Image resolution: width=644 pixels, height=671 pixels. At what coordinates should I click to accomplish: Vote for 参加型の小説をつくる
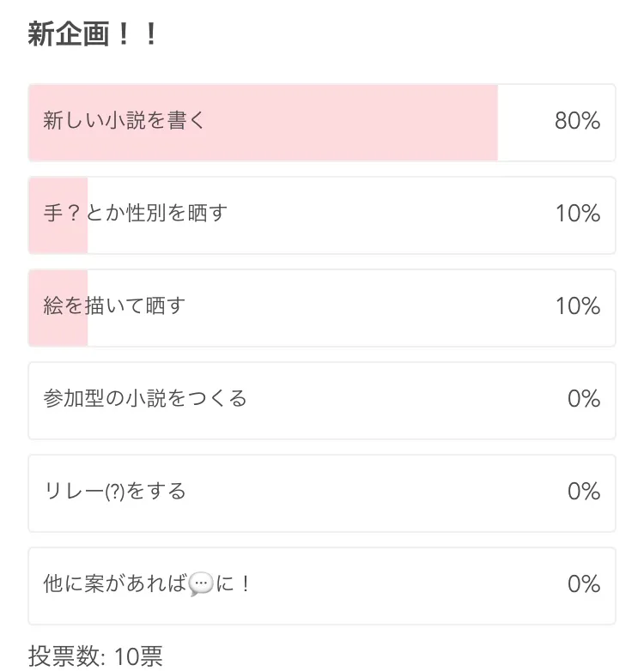pos(145,399)
